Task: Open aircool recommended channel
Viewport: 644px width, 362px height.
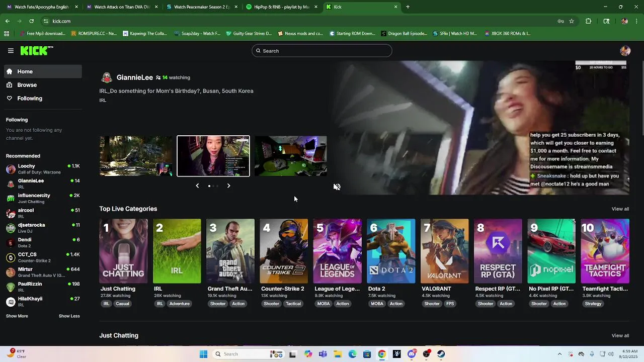Action: (43, 213)
